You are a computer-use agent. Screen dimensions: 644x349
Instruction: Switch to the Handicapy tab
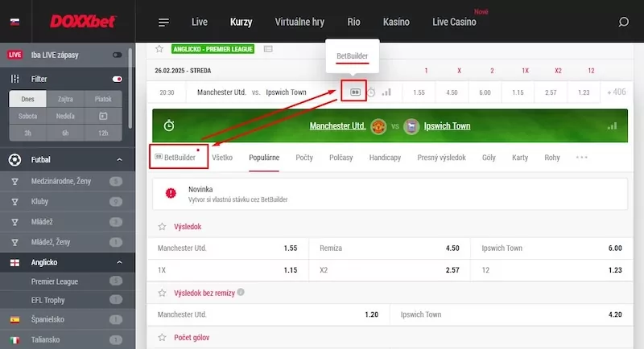(385, 158)
